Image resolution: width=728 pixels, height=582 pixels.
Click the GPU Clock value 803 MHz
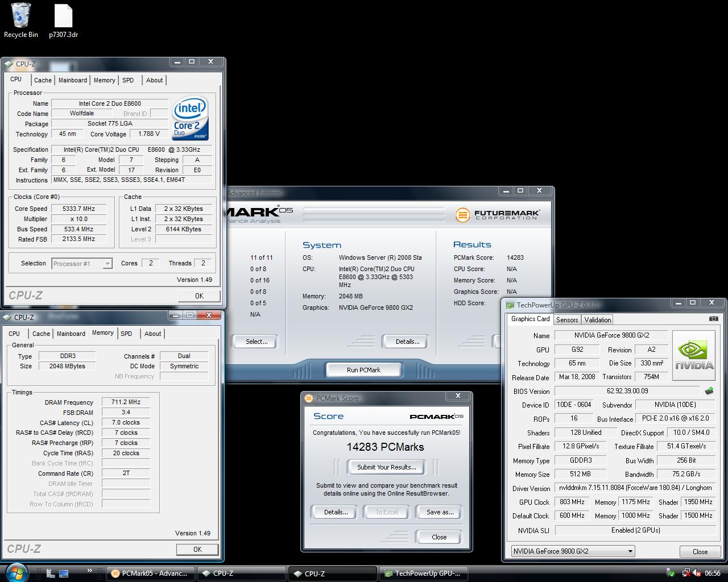pyautogui.click(x=572, y=502)
